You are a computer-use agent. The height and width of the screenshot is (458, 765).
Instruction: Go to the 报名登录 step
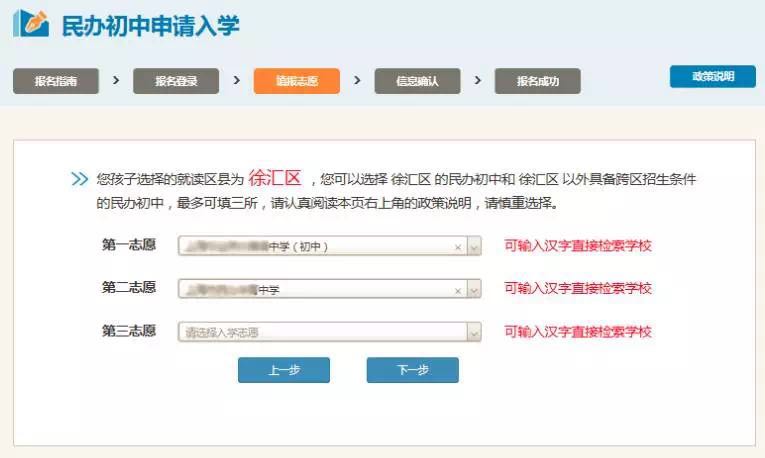(176, 81)
